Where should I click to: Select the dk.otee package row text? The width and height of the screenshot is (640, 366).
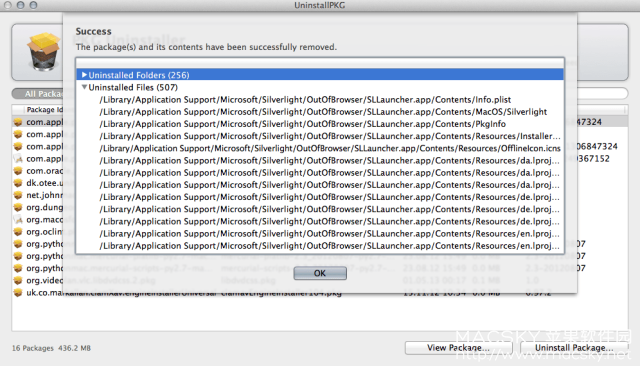point(45,183)
